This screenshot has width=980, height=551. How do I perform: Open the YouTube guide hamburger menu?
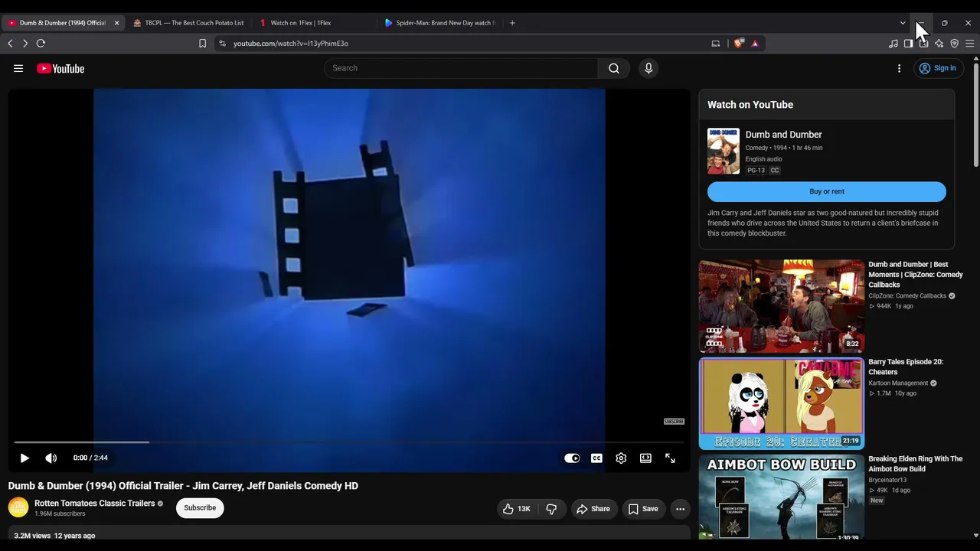click(18, 68)
